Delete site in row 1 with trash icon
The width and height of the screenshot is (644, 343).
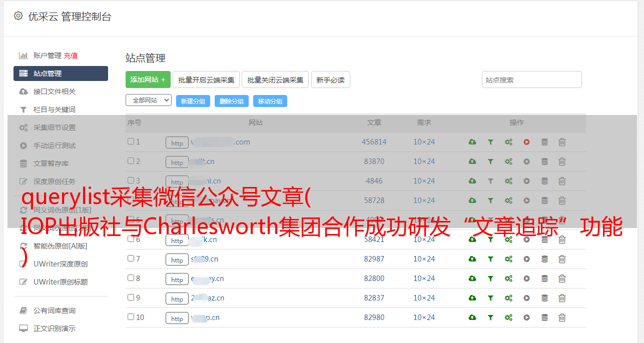pyautogui.click(x=562, y=142)
